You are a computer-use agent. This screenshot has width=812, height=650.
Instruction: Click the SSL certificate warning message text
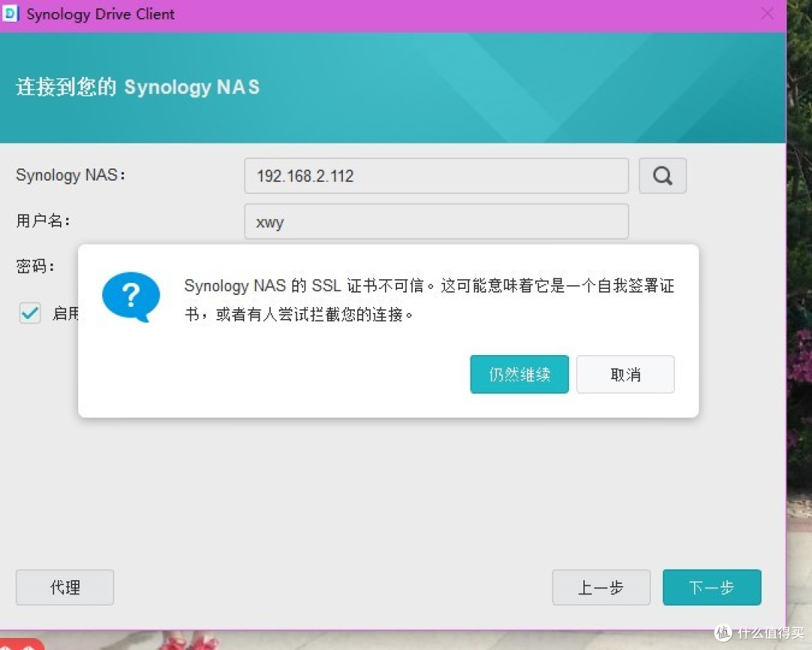(x=429, y=299)
